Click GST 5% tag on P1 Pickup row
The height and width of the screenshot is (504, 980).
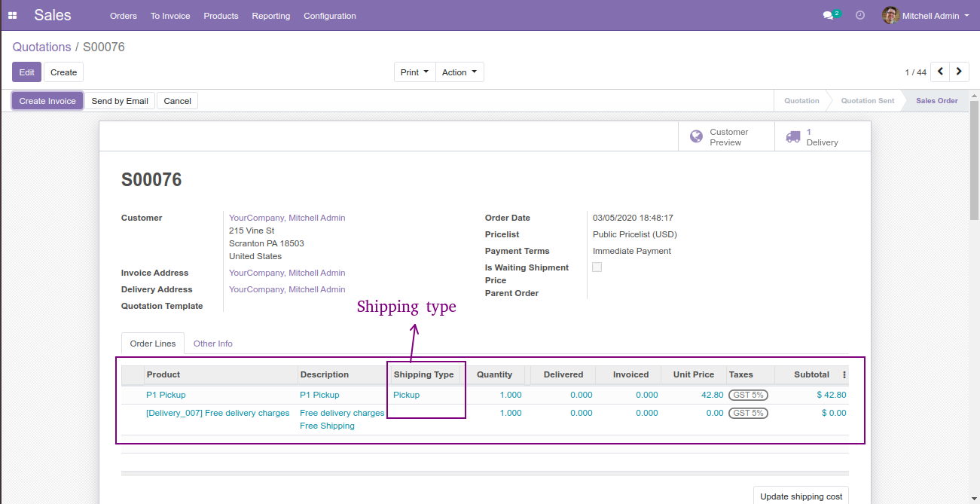tap(748, 395)
